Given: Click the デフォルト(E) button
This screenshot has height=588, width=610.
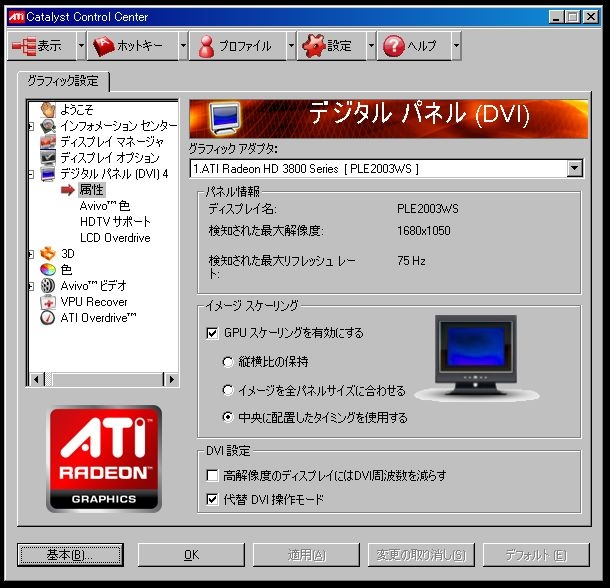Looking at the screenshot, I should 536,555.
